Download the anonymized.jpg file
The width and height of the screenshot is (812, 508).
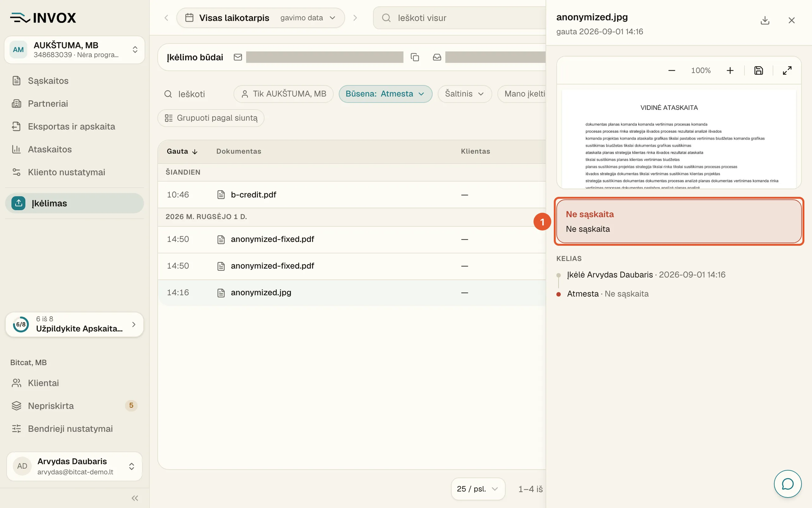click(765, 21)
